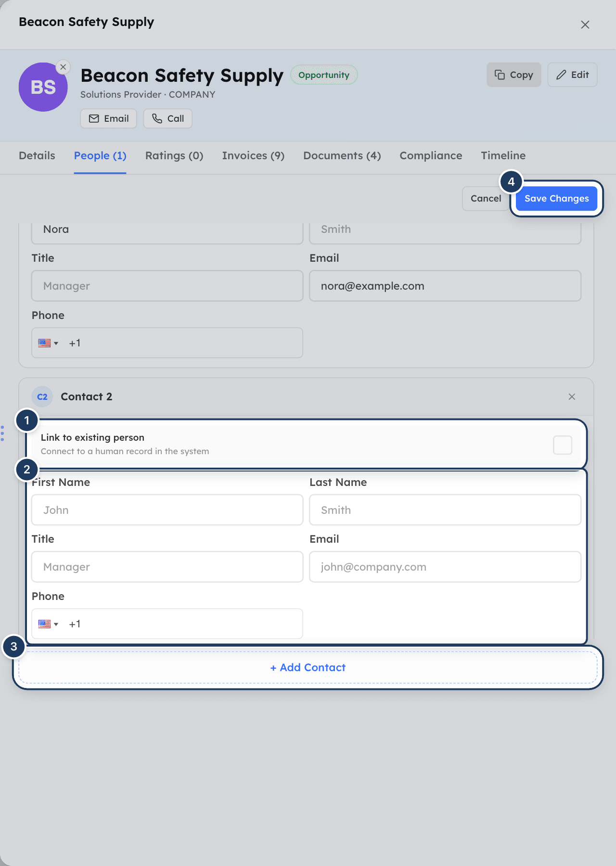Call Beacon Safety Supply
This screenshot has width=616, height=866.
tap(168, 118)
